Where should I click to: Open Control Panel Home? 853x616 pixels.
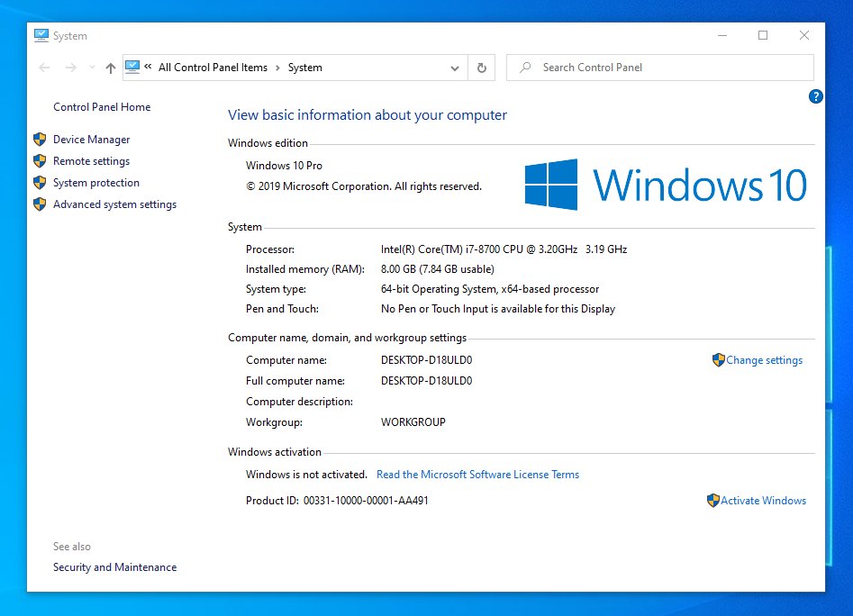[102, 107]
